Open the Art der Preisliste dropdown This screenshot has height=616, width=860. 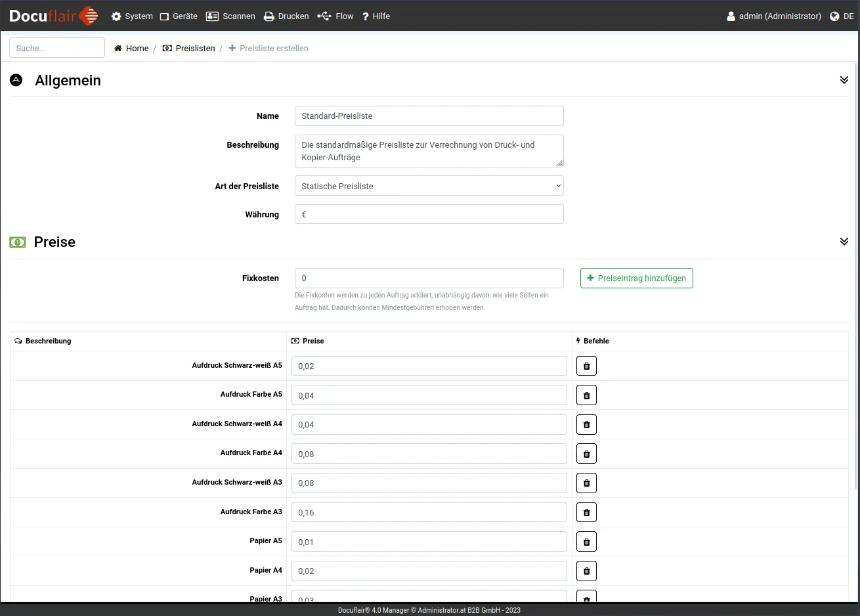(429, 186)
